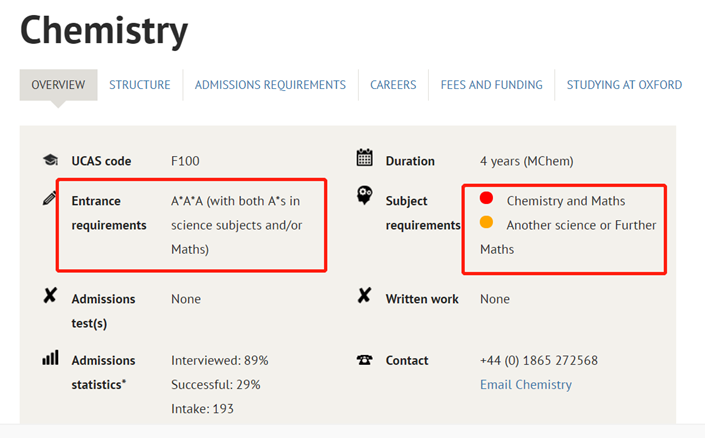Go to the Careers tab
Image resolution: width=705 pixels, height=438 pixels.
(393, 85)
